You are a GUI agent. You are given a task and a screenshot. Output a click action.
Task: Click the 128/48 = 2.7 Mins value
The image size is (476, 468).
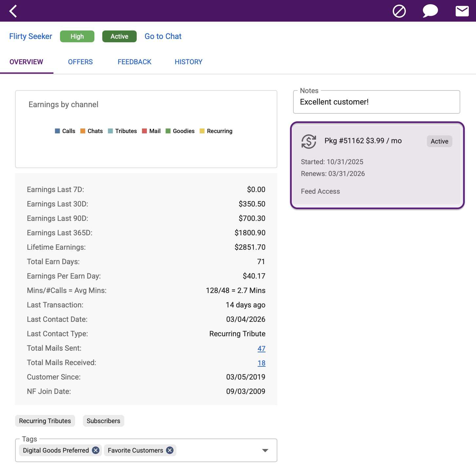coord(235,290)
